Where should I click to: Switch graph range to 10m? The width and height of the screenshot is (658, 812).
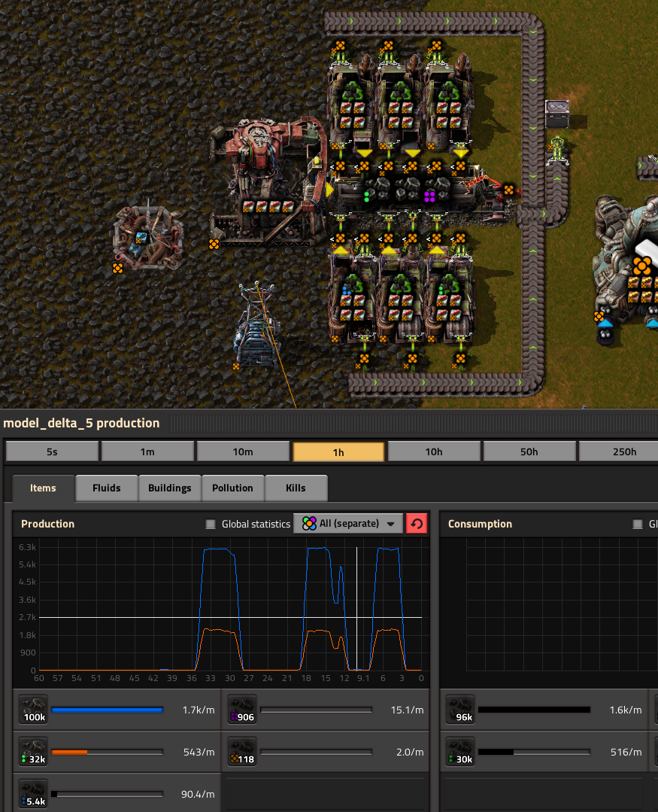[x=243, y=452]
